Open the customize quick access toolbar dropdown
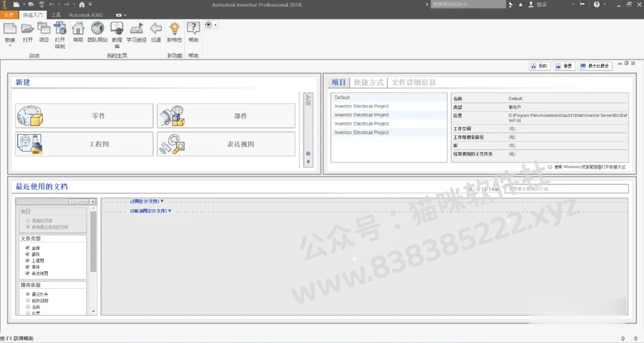 pos(91,5)
